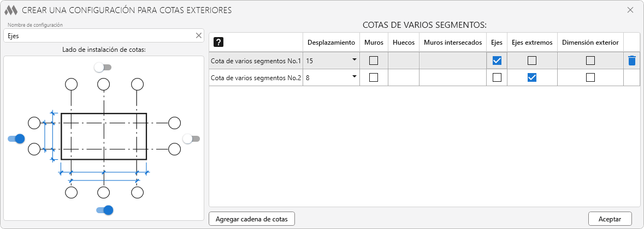The height and width of the screenshot is (229, 644).
Task: Turn off the bottom side dimension switch
Action: click(104, 210)
